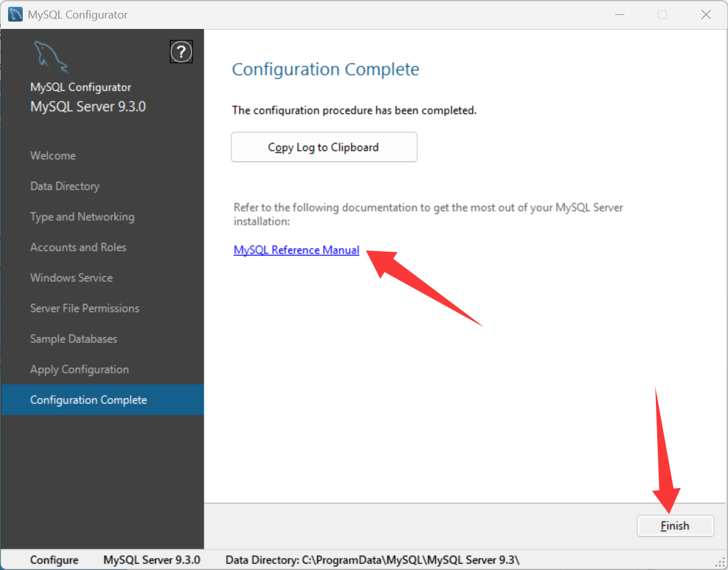Select the Accounts and Roles step

pos(78,247)
